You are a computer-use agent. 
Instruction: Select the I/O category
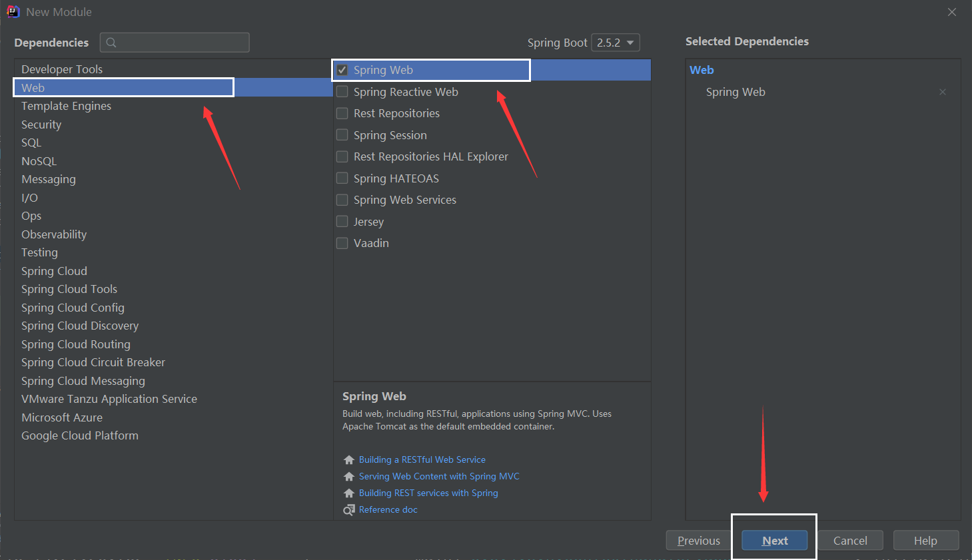point(173,198)
